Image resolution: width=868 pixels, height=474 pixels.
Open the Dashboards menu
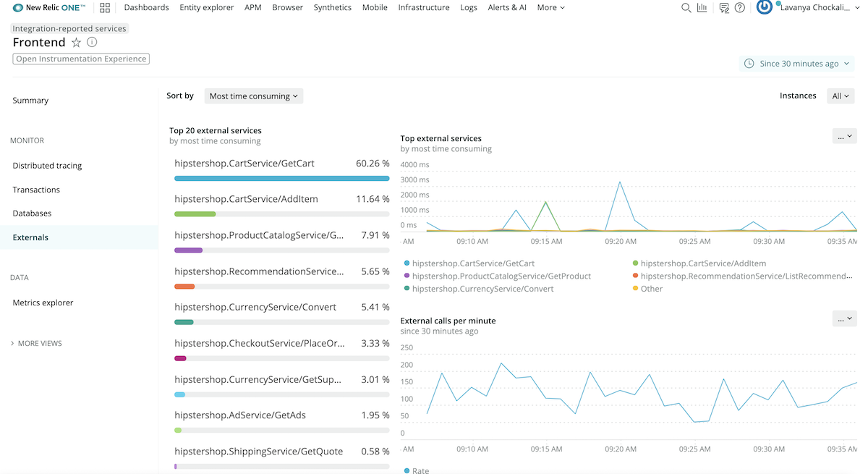point(147,8)
